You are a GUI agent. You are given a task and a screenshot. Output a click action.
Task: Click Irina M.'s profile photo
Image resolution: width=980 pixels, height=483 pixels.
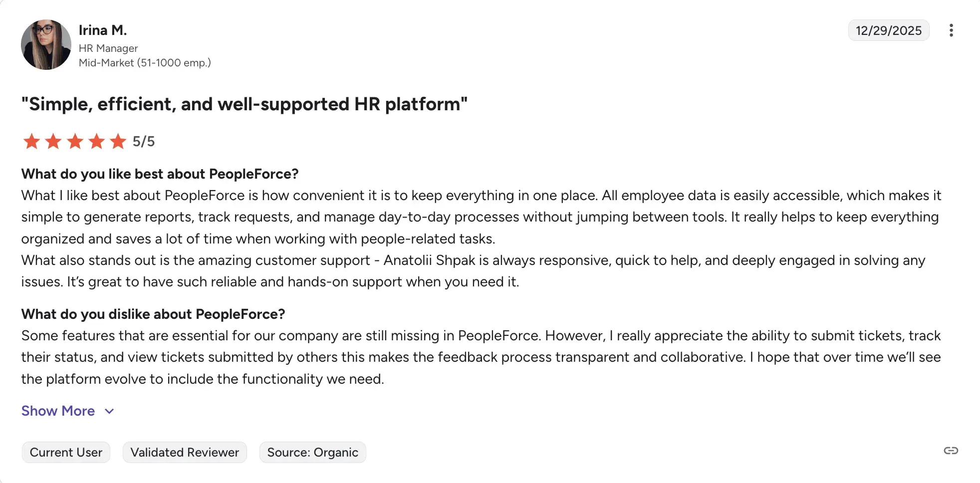tap(45, 44)
